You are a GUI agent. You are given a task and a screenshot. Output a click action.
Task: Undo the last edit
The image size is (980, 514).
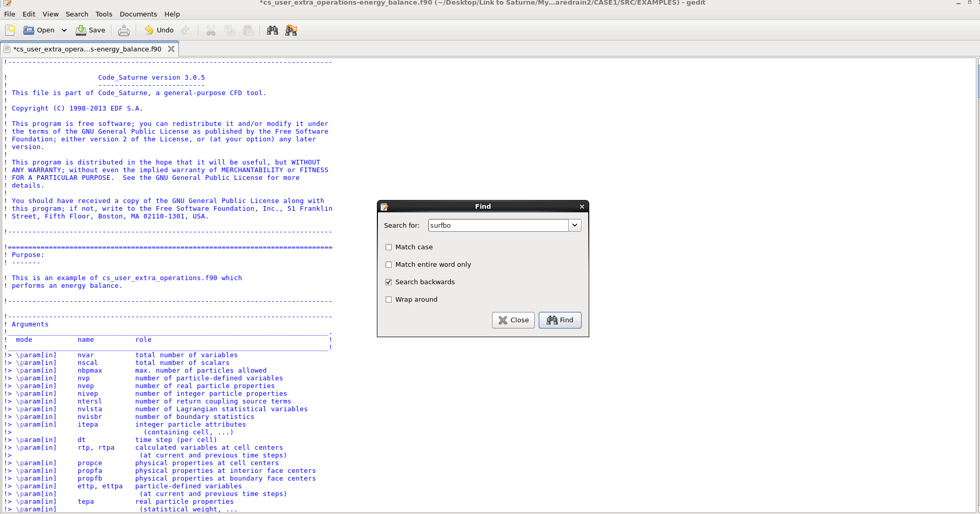[159, 30]
